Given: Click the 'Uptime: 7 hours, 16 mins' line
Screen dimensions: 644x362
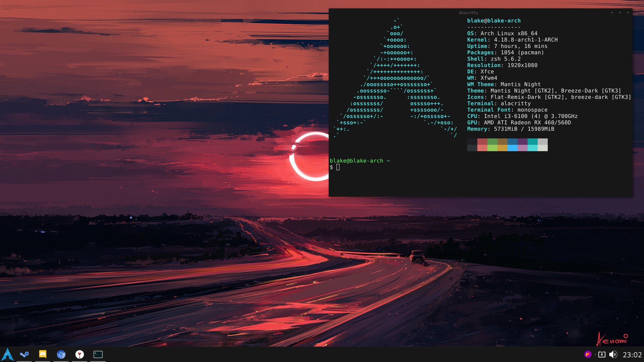Looking at the screenshot, I should 507,46.
